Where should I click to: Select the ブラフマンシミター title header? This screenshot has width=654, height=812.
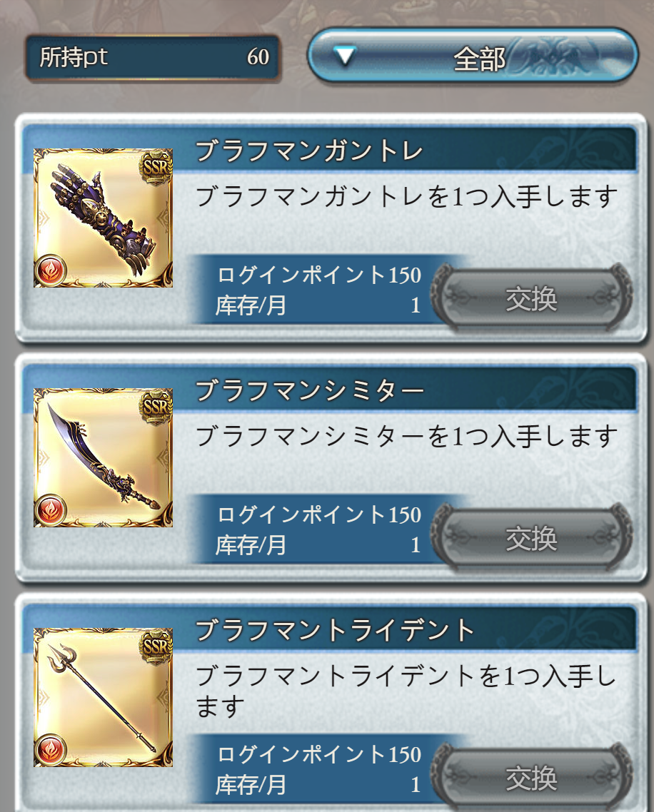pos(309,391)
